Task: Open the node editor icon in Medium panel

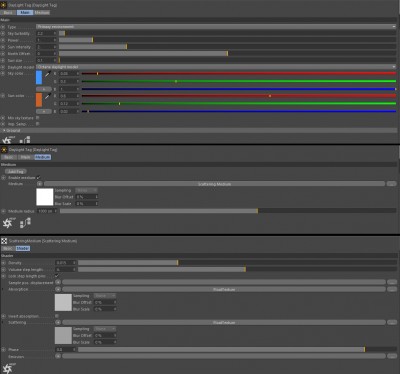Action: click(x=25, y=223)
